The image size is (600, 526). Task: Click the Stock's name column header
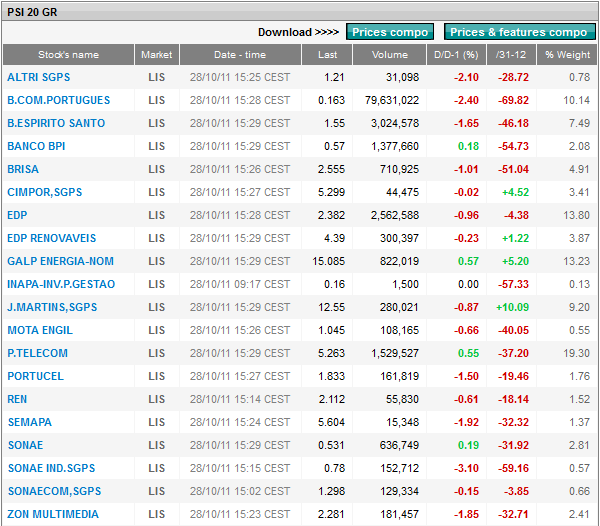[x=68, y=55]
